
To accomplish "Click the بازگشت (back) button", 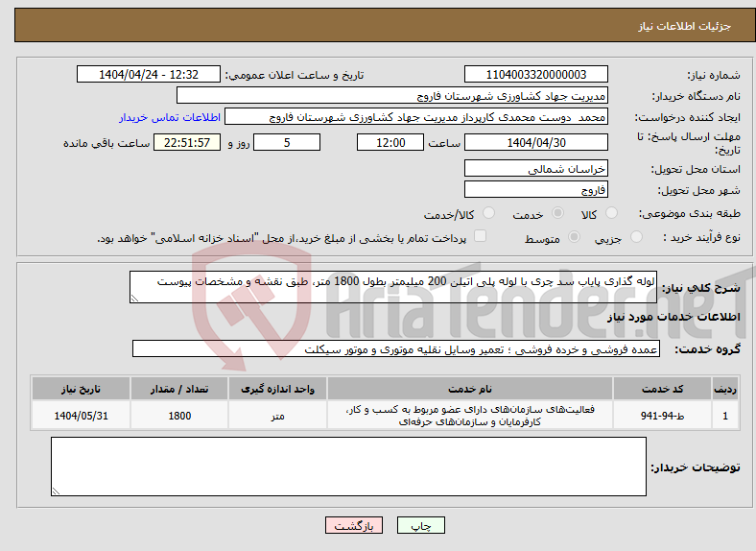I will pos(354,525).
